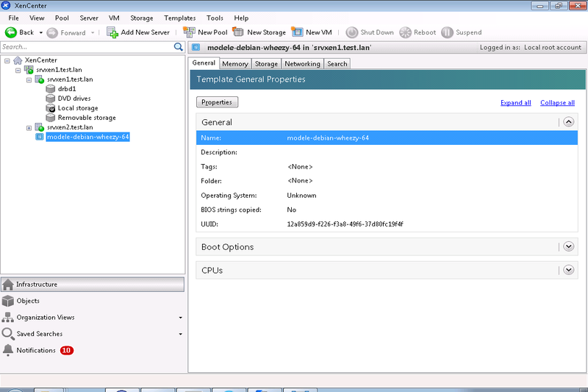Click the srvxen1.test.lan pool icon
Screen dimensions: 588x392
pos(29,70)
